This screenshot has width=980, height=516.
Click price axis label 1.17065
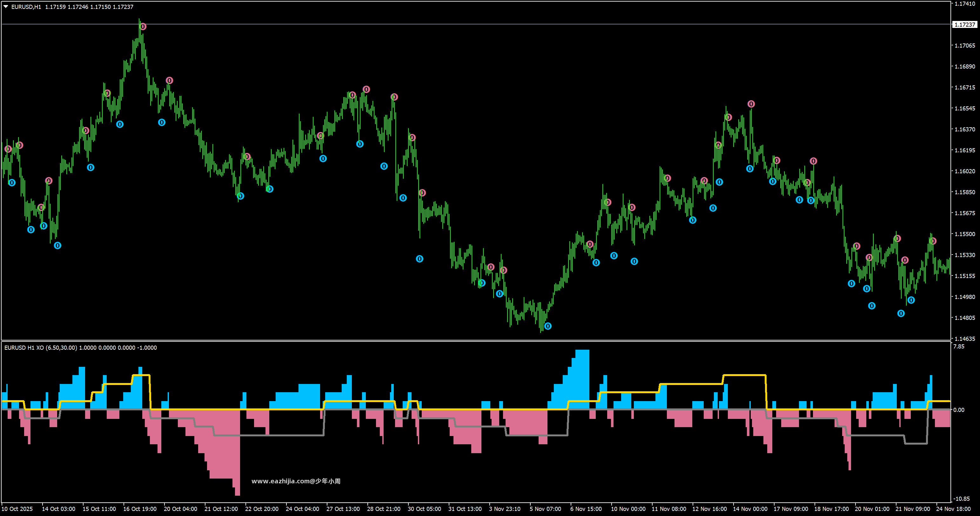coord(965,46)
